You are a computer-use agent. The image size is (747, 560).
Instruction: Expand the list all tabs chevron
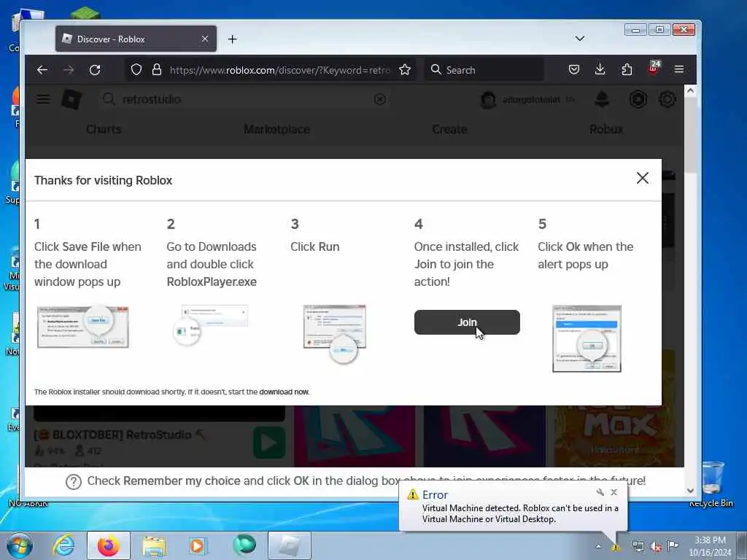click(x=580, y=39)
